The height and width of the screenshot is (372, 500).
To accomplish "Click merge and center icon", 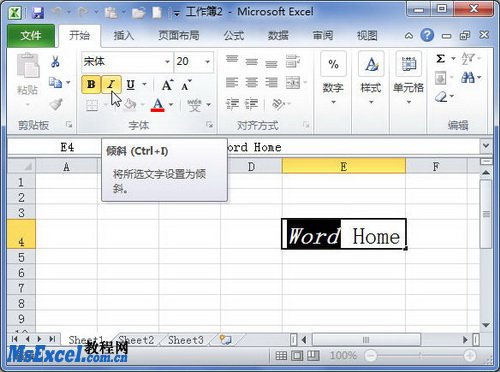I will pos(293,83).
